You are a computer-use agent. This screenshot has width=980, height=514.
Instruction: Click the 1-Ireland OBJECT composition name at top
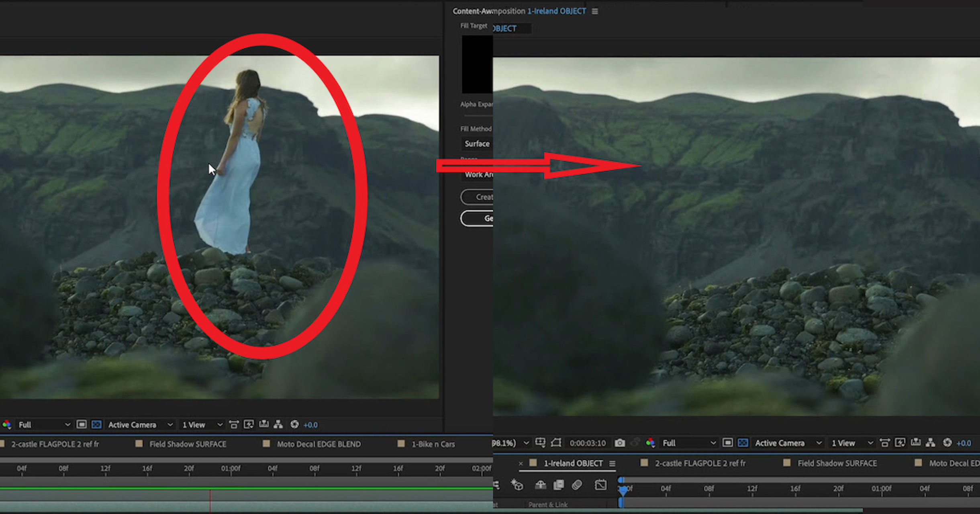[556, 11]
